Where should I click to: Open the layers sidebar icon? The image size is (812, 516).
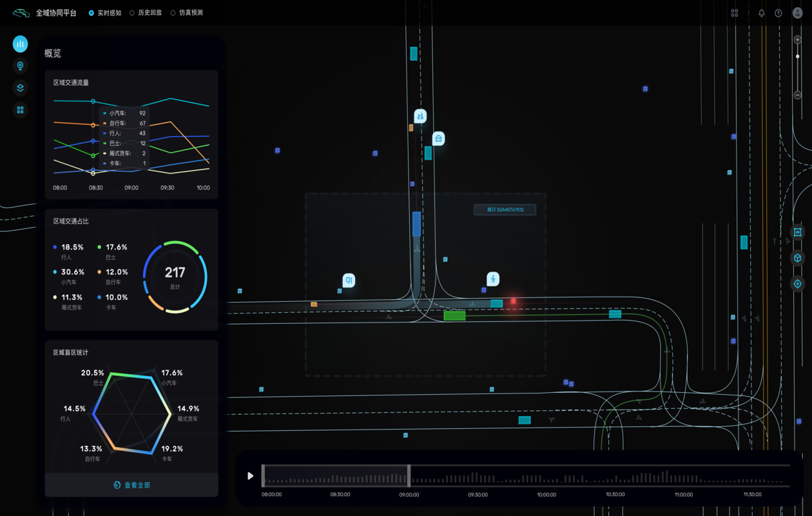click(x=20, y=88)
